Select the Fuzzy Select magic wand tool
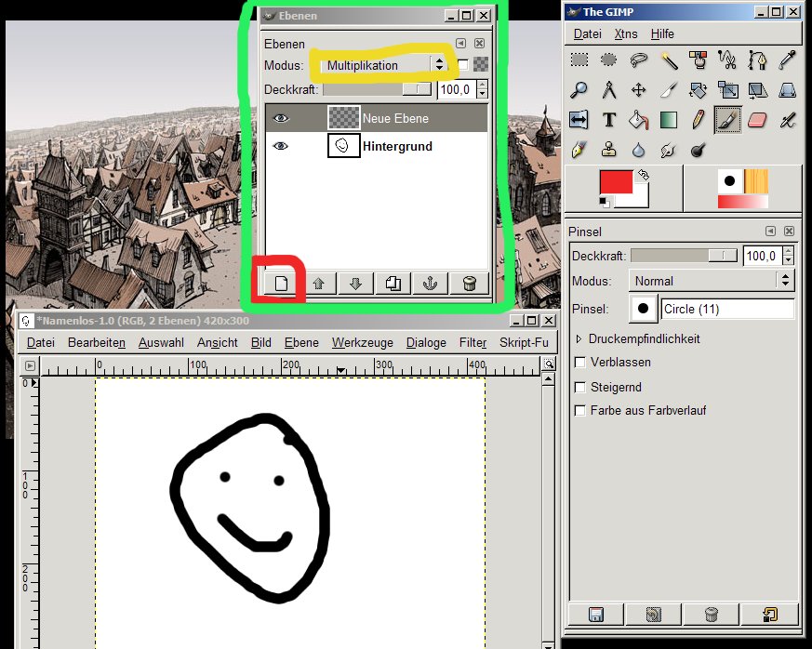812x649 pixels. 668,60
